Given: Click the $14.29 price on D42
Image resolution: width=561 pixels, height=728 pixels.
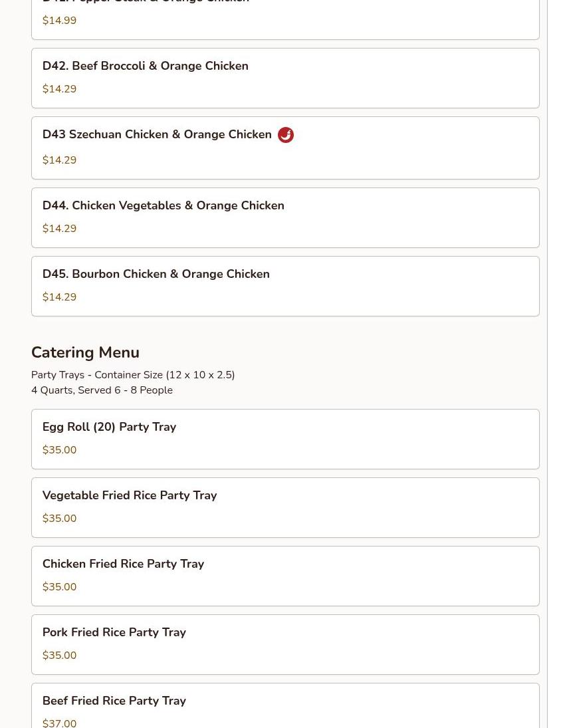Looking at the screenshot, I should 59,88.
